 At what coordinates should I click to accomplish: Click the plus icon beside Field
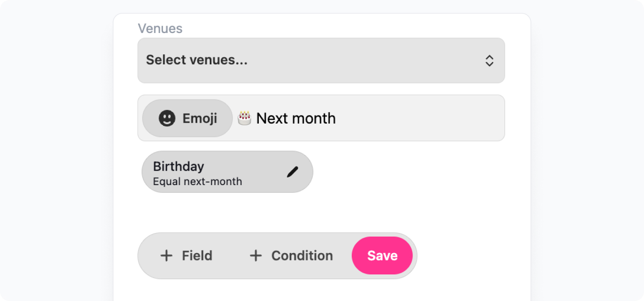[166, 256]
